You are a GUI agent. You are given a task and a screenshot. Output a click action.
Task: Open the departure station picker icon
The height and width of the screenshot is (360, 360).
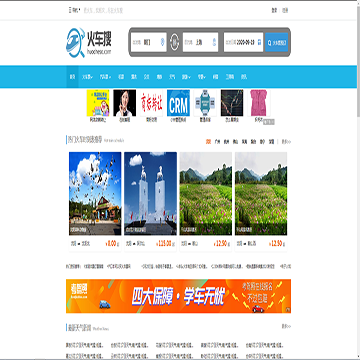(162, 42)
